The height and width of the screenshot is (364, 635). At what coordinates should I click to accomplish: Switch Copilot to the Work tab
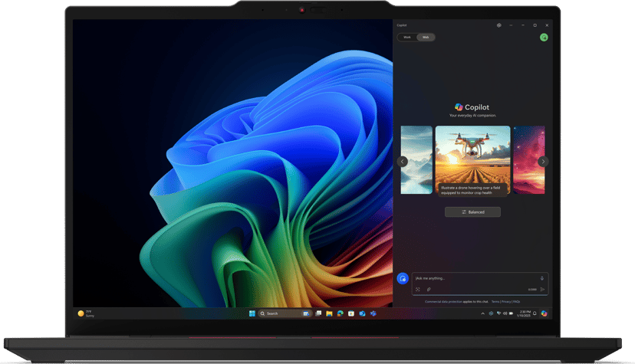point(407,38)
